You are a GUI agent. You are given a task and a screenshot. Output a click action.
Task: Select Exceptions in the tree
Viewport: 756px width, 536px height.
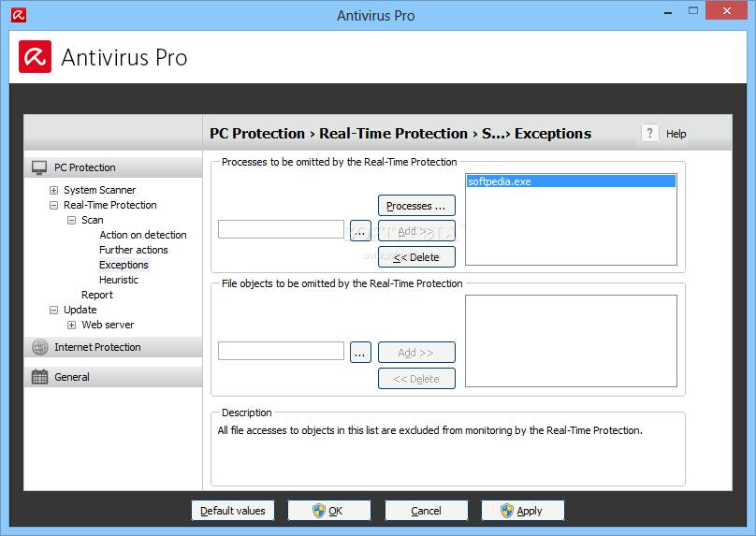(x=124, y=265)
